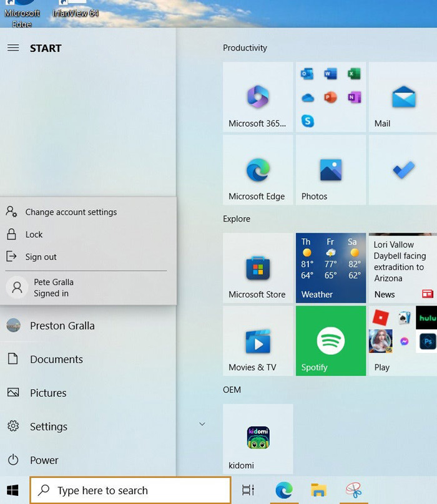The width and height of the screenshot is (437, 504).
Task: Open Photoshop Express in the Play folder
Action: click(x=426, y=341)
